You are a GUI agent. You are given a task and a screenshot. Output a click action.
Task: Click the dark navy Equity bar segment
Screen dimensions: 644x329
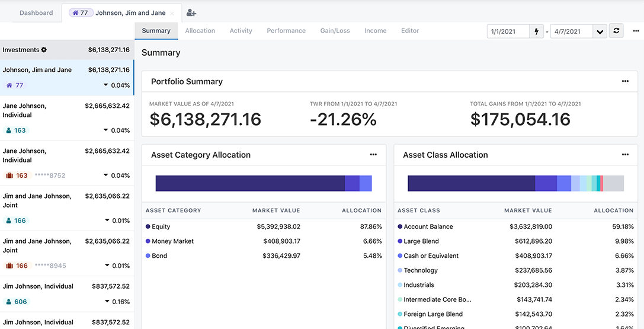(250, 183)
